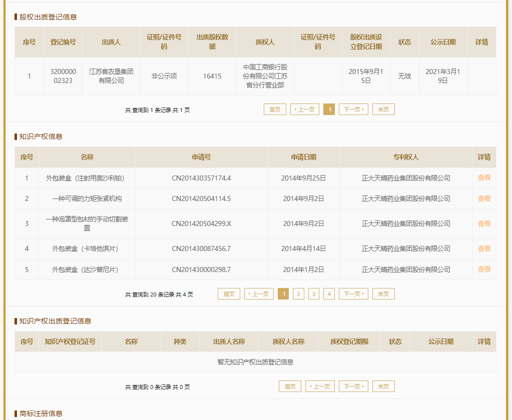
Task: Click 共查询到 20 条记录 共 4 页 summary
Action: (159, 294)
